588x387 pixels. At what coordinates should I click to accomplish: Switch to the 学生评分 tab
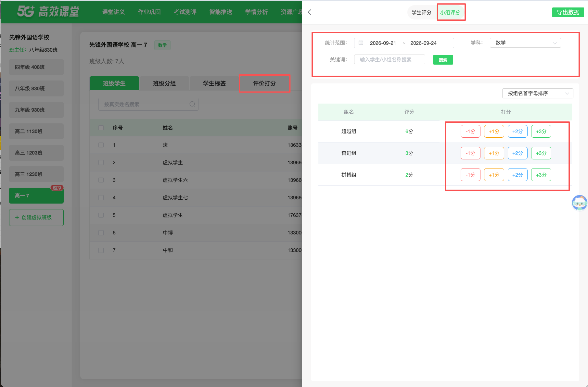coord(421,12)
